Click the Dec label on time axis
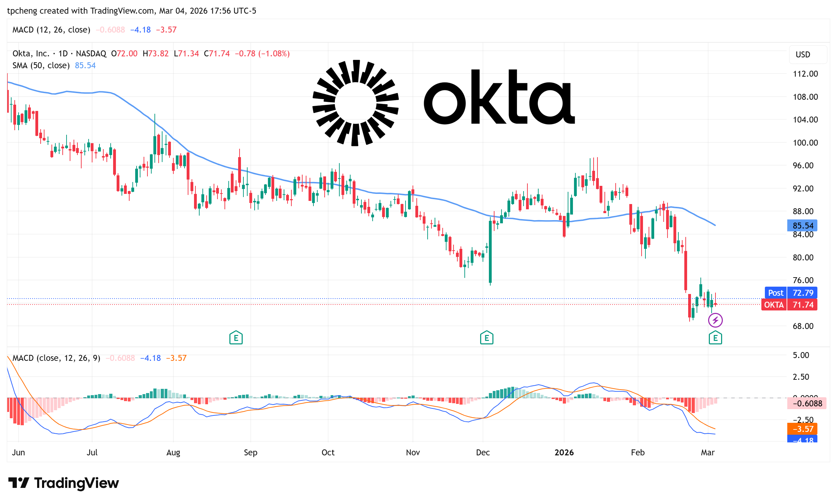Viewport: 837px width, 504px height. pyautogui.click(x=483, y=453)
